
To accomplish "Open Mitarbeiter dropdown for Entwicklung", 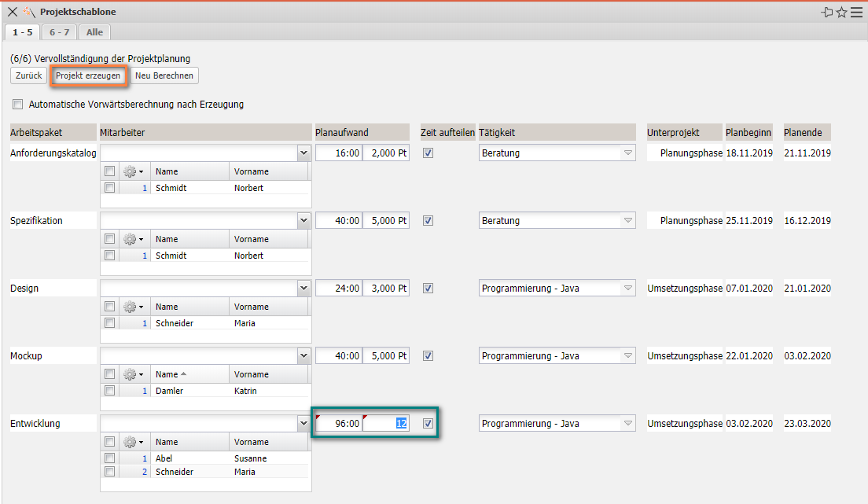I will click(304, 424).
